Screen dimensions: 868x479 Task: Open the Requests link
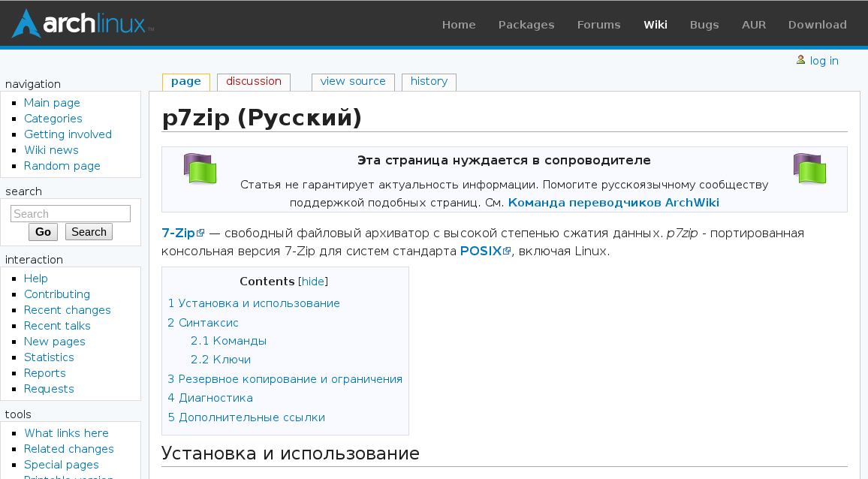(49, 389)
